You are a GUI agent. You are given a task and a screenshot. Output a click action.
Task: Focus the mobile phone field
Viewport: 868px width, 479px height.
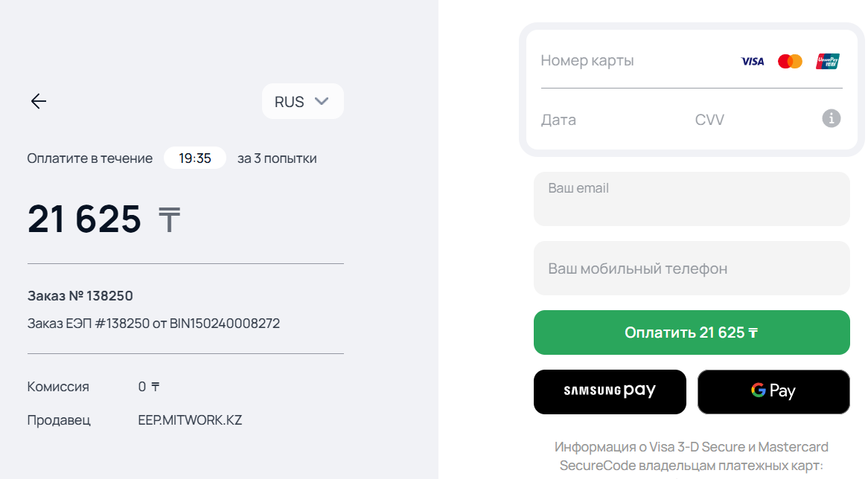coord(691,269)
